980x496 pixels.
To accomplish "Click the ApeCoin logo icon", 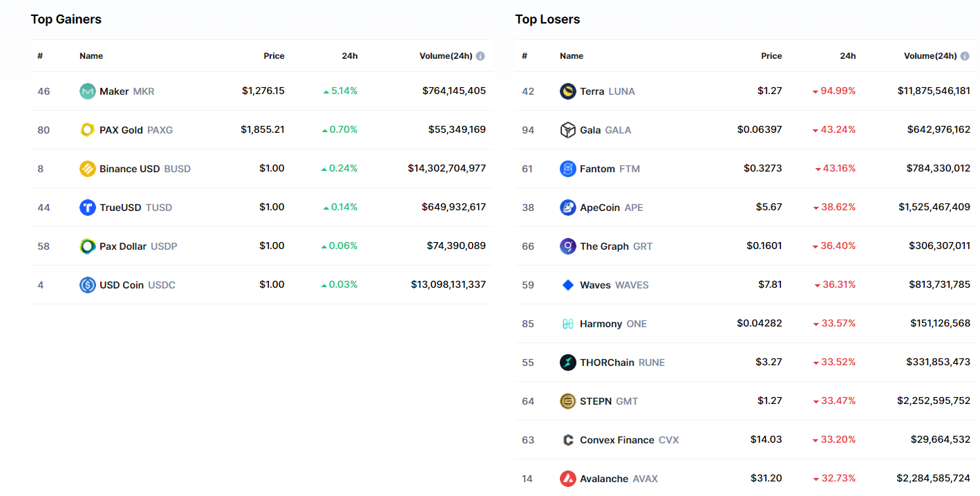I will click(x=567, y=208).
